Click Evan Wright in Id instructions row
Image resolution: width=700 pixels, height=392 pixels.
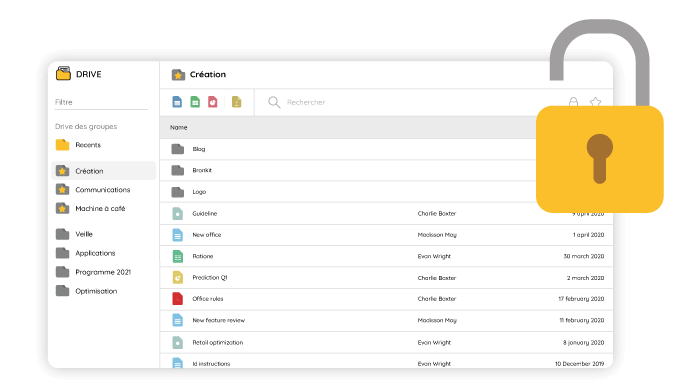coord(434,364)
